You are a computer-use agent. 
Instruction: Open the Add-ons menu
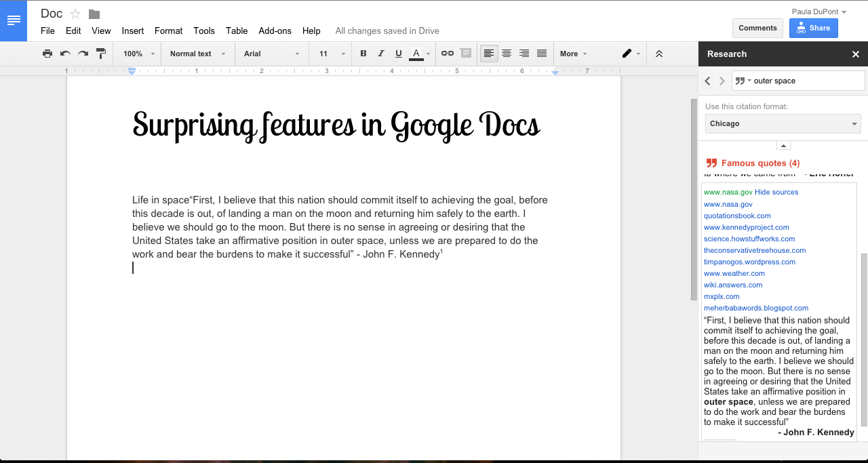click(x=275, y=31)
